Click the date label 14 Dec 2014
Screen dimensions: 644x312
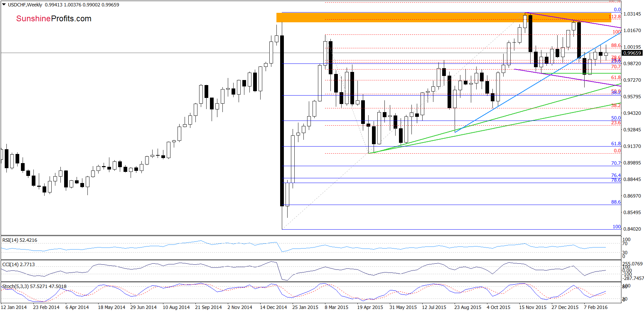[x=273, y=307]
